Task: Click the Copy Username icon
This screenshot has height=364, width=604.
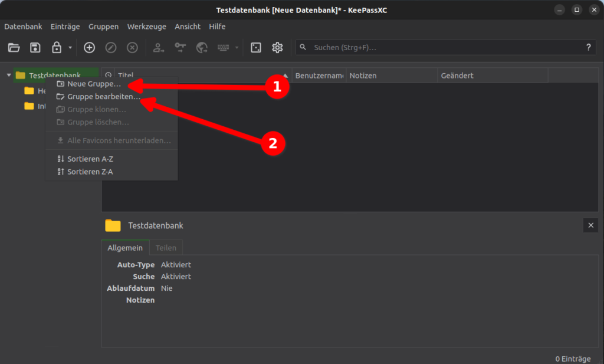Action: tap(158, 47)
